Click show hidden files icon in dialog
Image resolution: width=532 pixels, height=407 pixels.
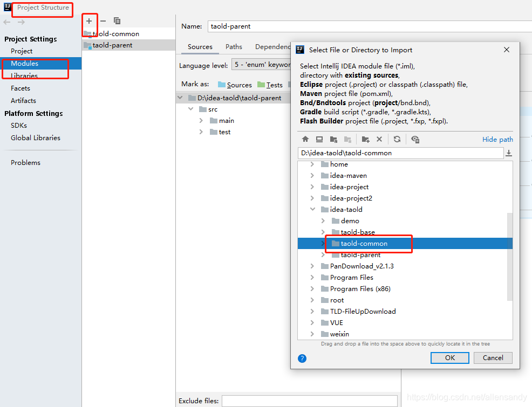coord(415,139)
